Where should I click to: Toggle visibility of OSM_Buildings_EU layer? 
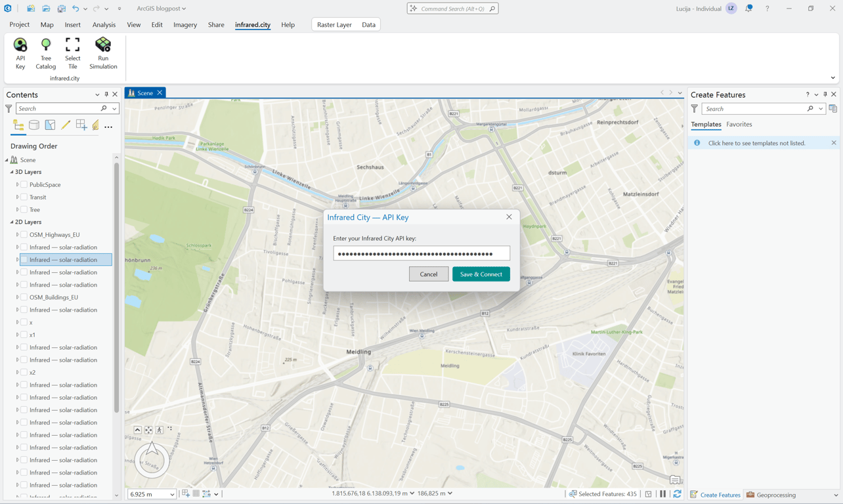pyautogui.click(x=24, y=297)
